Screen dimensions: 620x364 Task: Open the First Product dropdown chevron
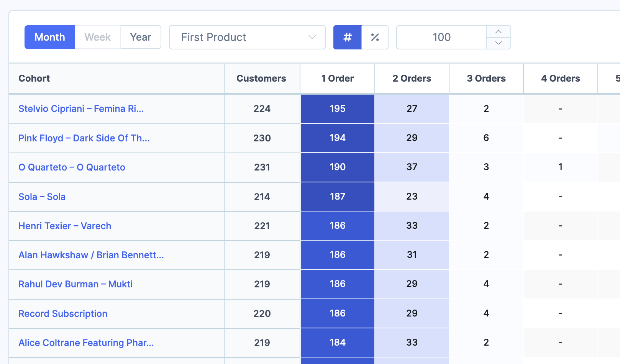[312, 37]
